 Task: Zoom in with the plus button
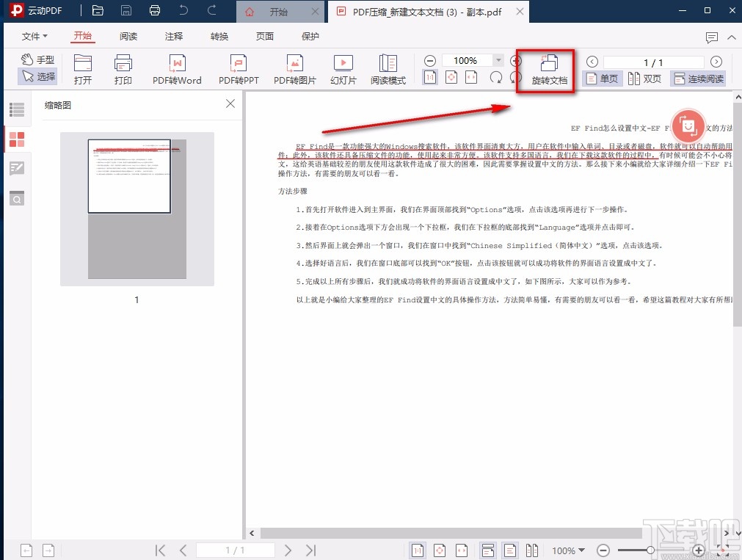(516, 60)
